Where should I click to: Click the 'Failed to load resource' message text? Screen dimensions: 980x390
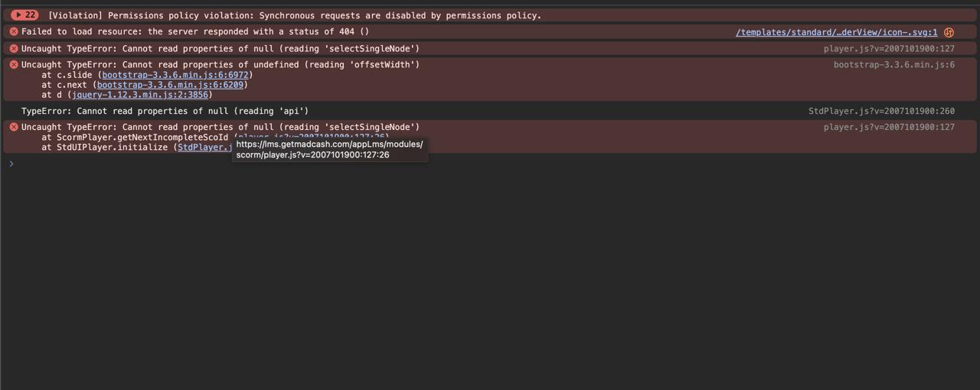(x=194, y=32)
